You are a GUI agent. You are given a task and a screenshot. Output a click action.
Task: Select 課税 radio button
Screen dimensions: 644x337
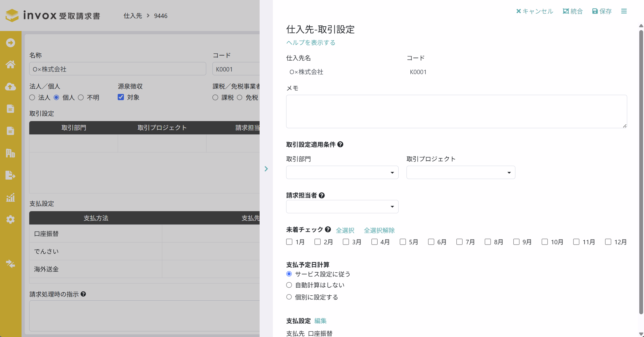pyautogui.click(x=215, y=97)
